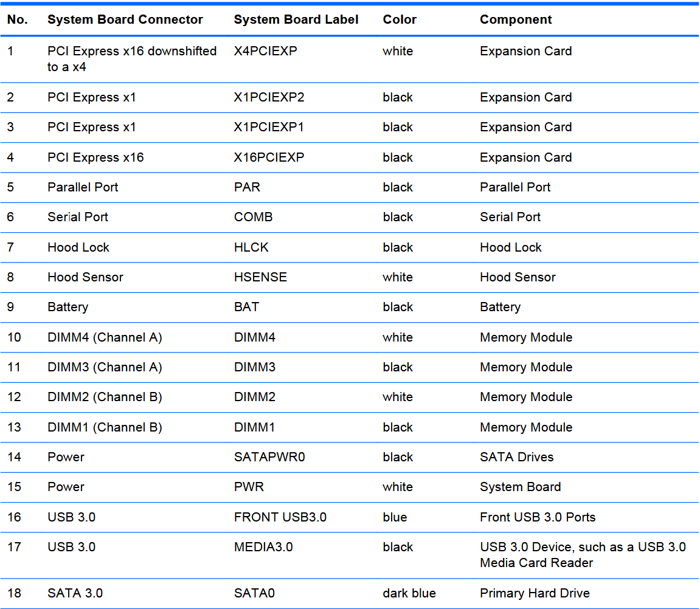Click 'System Board' component cell
Image resolution: width=700 pixels, height=609 pixels.
tap(520, 487)
